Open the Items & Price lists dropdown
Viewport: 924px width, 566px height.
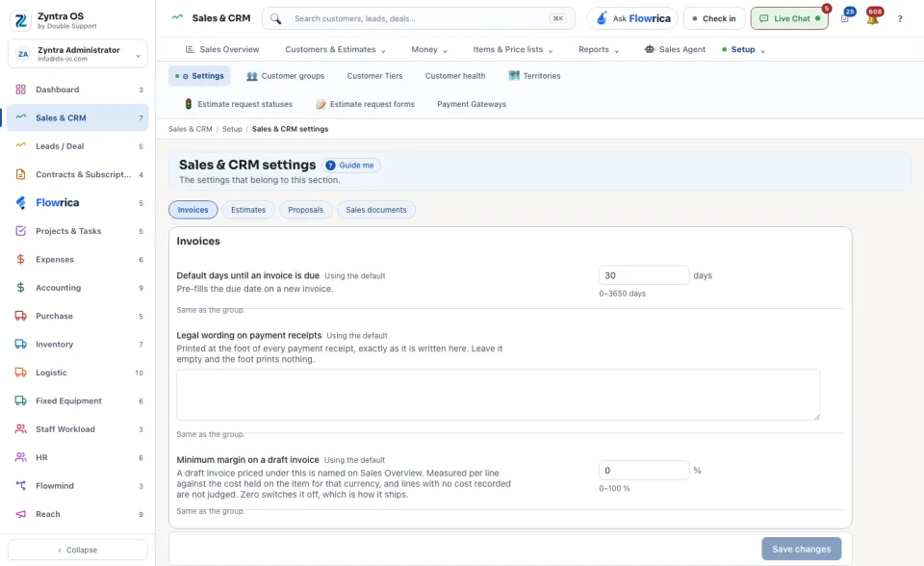click(x=513, y=49)
